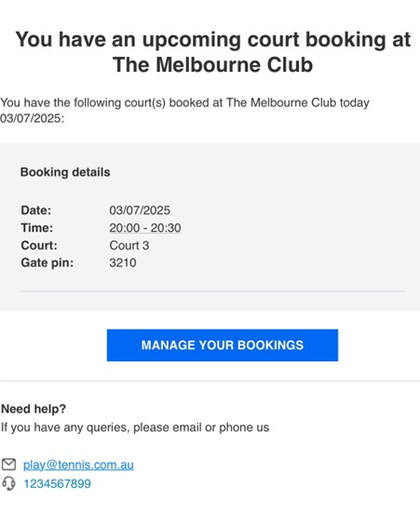Click the Court 3 value
This screenshot has width=420, height=514.
pyautogui.click(x=129, y=246)
